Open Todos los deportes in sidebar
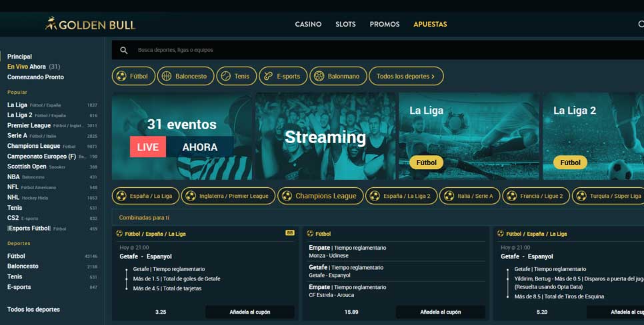Viewport: 644px width, 325px height. (33, 310)
